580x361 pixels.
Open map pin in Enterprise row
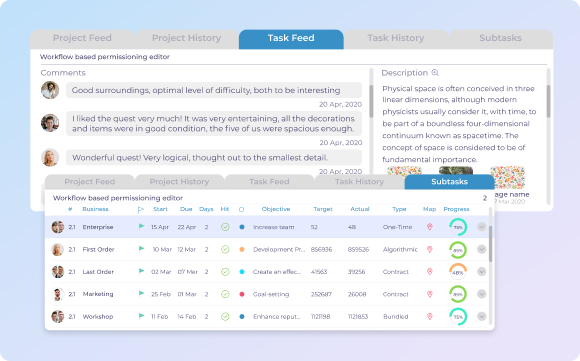pyautogui.click(x=429, y=227)
